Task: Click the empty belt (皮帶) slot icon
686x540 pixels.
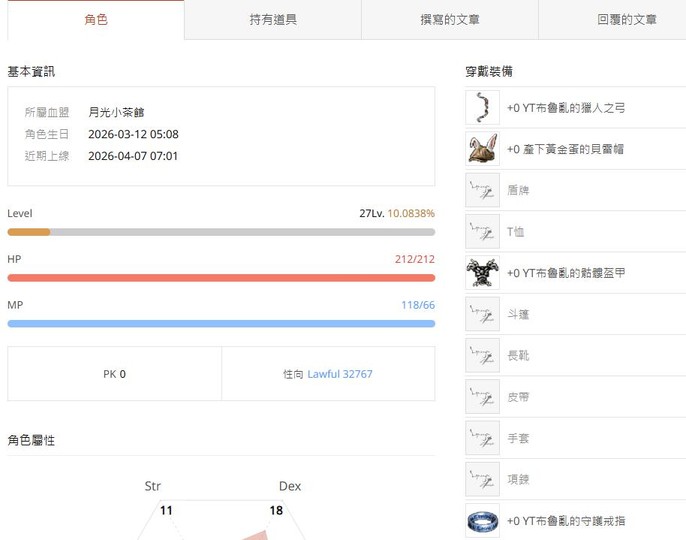Action: tap(482, 397)
